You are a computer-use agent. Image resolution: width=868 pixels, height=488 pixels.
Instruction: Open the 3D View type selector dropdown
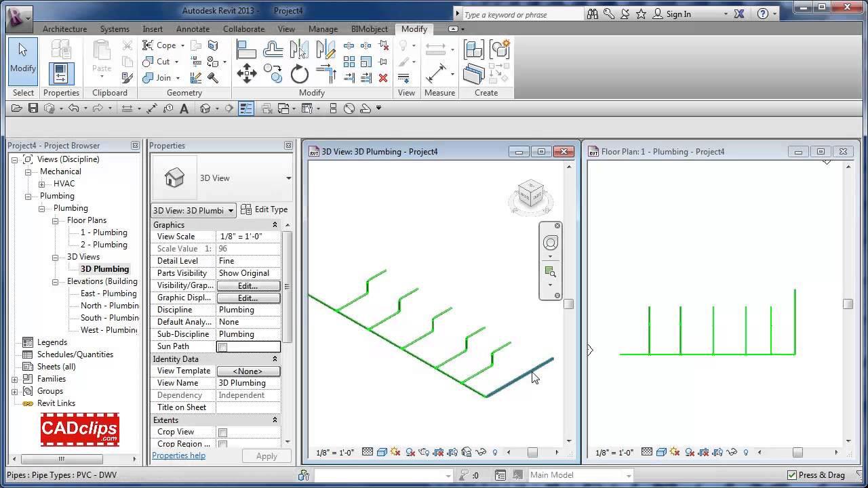click(288, 178)
